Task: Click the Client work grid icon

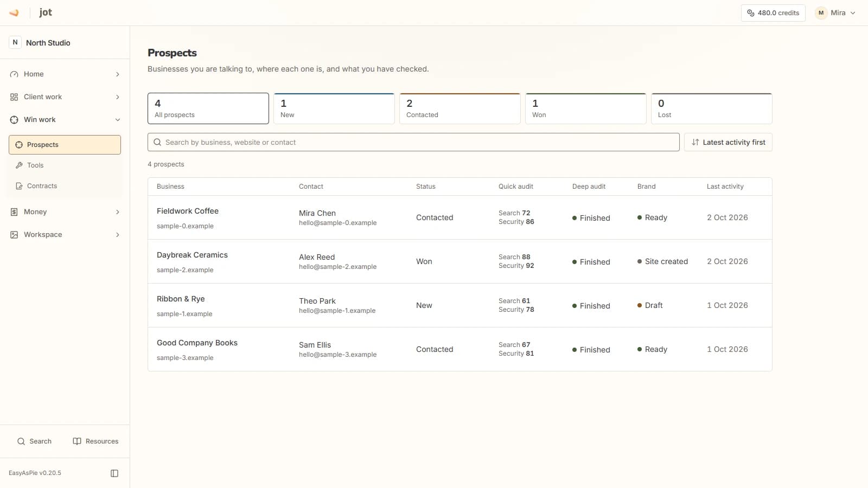Action: pyautogui.click(x=14, y=97)
